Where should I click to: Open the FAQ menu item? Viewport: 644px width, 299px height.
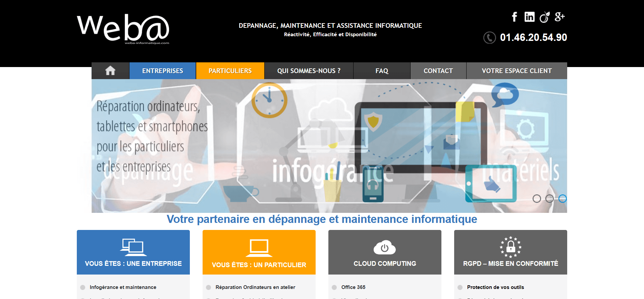382,71
